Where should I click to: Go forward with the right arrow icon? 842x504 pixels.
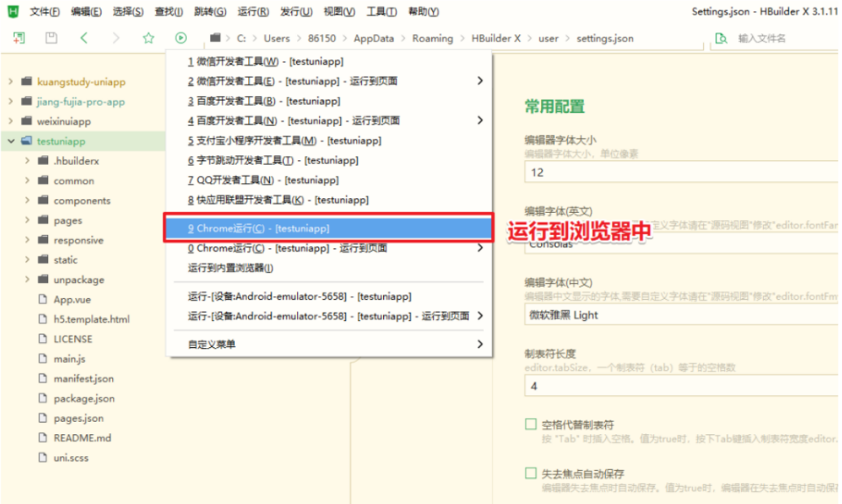click(x=116, y=37)
